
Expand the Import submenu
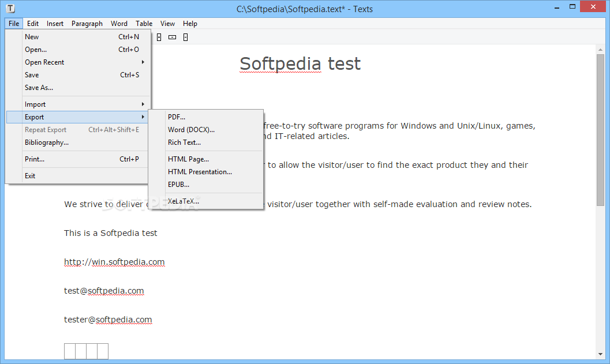click(78, 104)
